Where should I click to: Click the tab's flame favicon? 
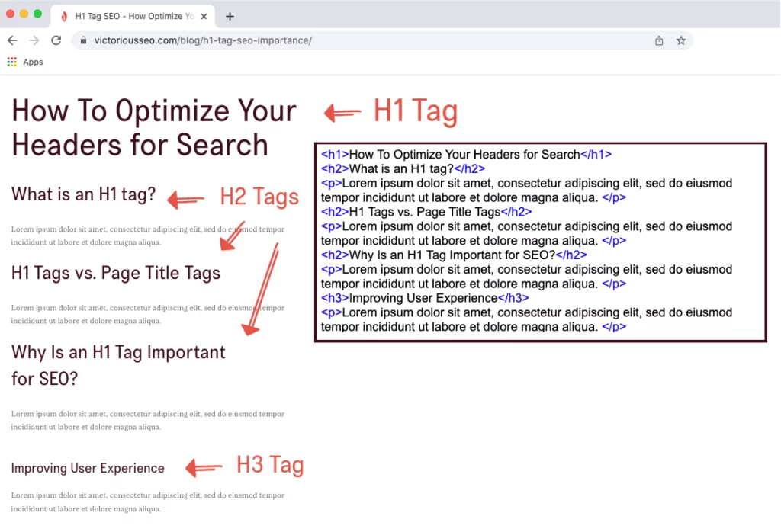64,17
